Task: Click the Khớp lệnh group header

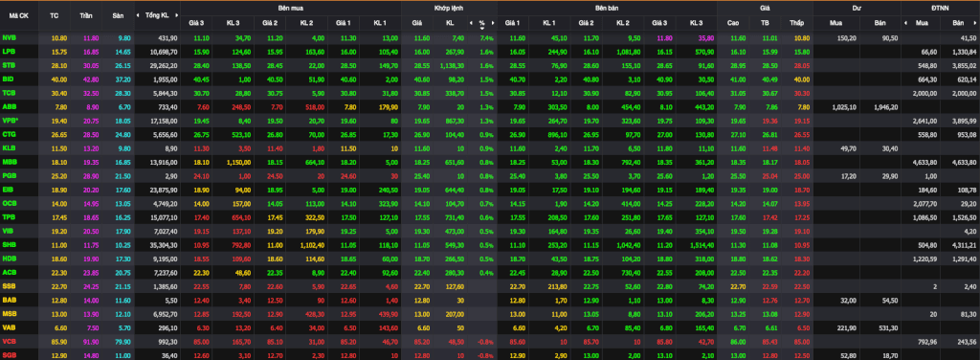Action: pos(449,9)
